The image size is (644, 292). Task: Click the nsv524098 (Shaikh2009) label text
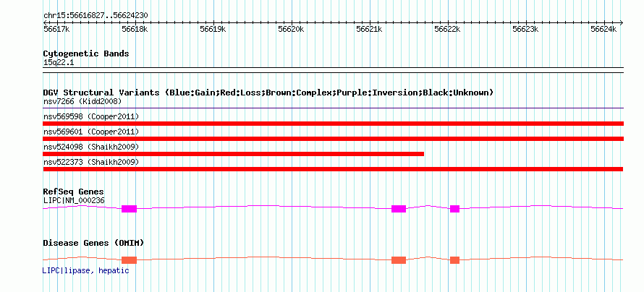(91, 147)
